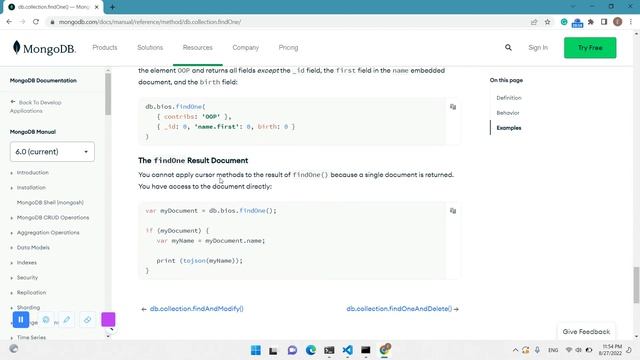Open the Chrome profile avatar
This screenshot has height=360, width=640.
click(x=618, y=22)
